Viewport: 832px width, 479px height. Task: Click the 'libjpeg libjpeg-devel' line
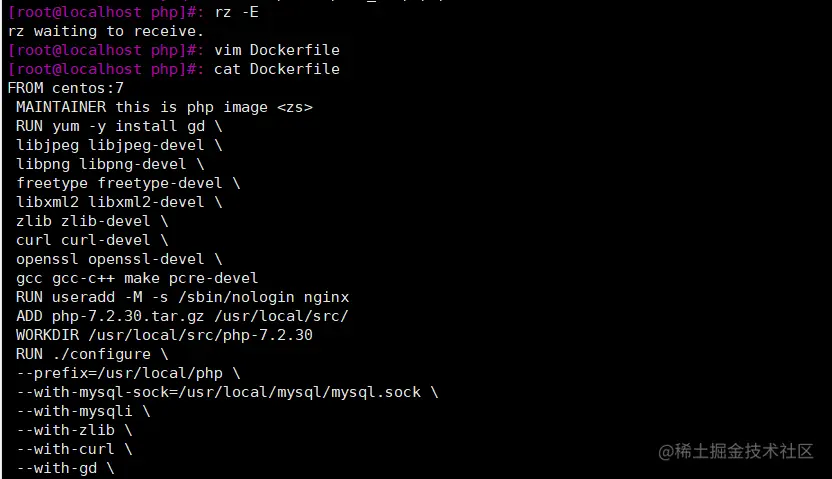coord(119,145)
